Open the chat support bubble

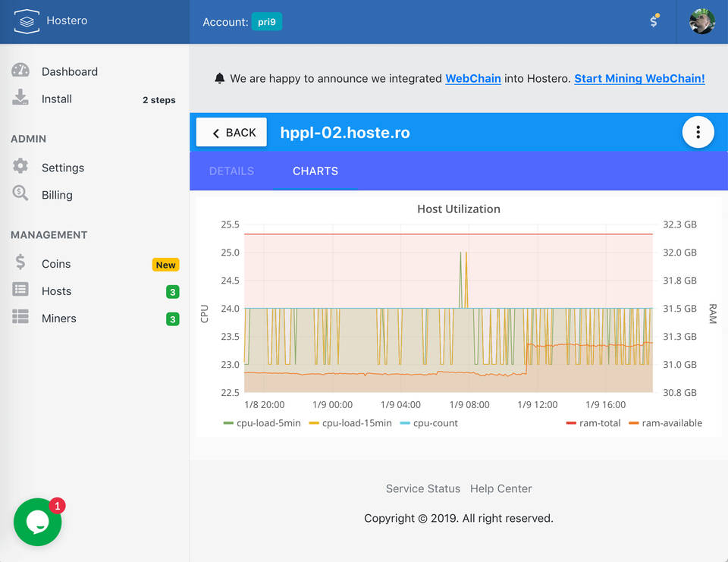pyautogui.click(x=37, y=522)
